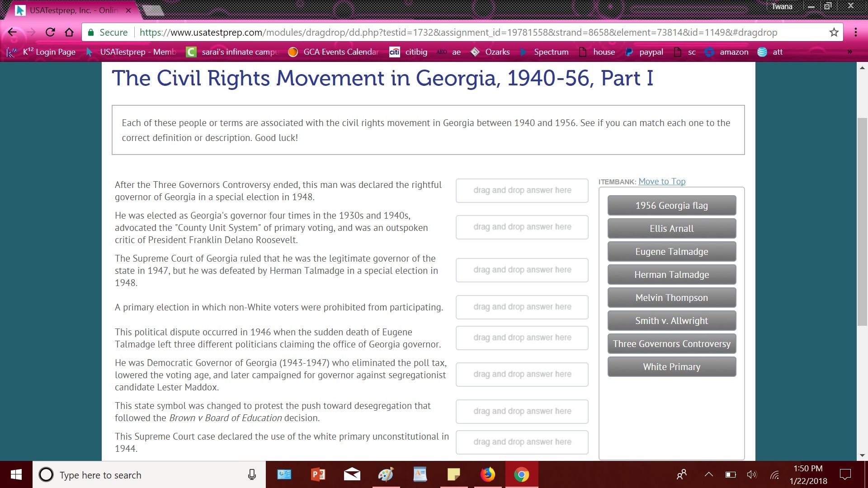Click the browser back arrow
Image resolution: width=868 pixels, height=488 pixels.
tap(12, 32)
